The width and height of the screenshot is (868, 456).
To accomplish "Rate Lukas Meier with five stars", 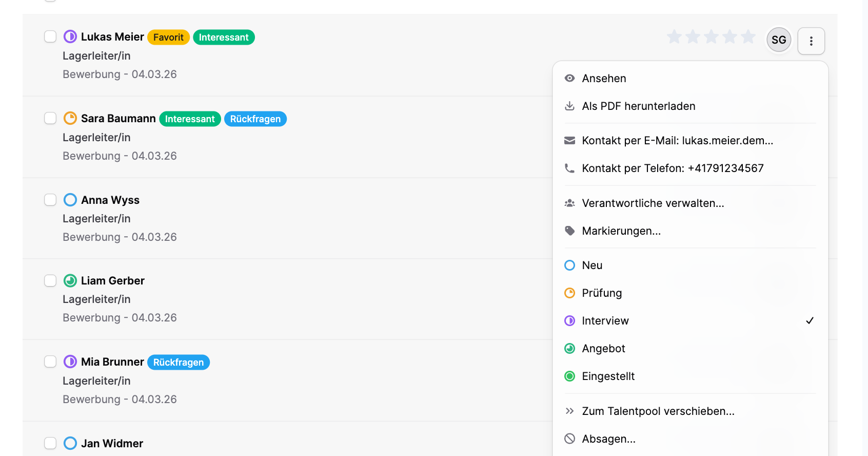I will pos(748,37).
